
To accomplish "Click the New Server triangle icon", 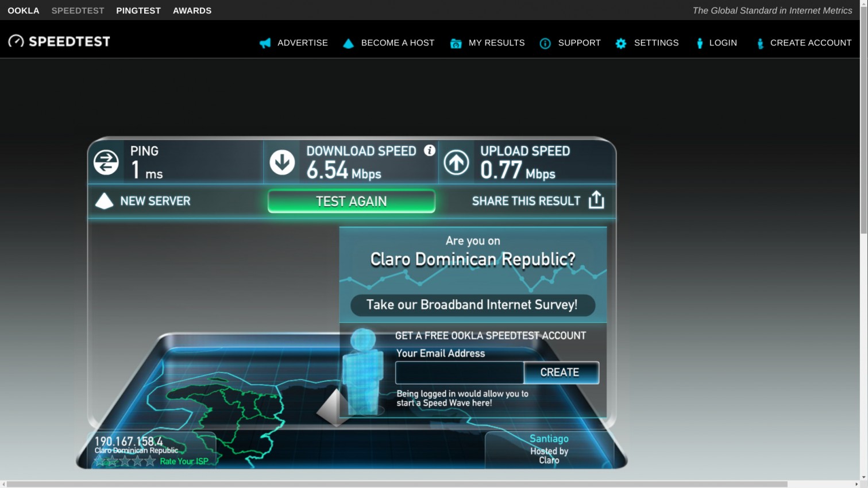I will (x=104, y=201).
